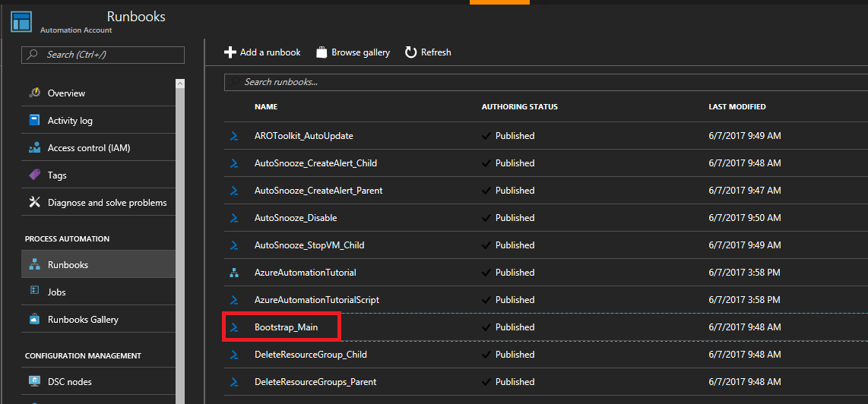
Task: Click the Refresh circular arrow icon
Action: coord(410,52)
